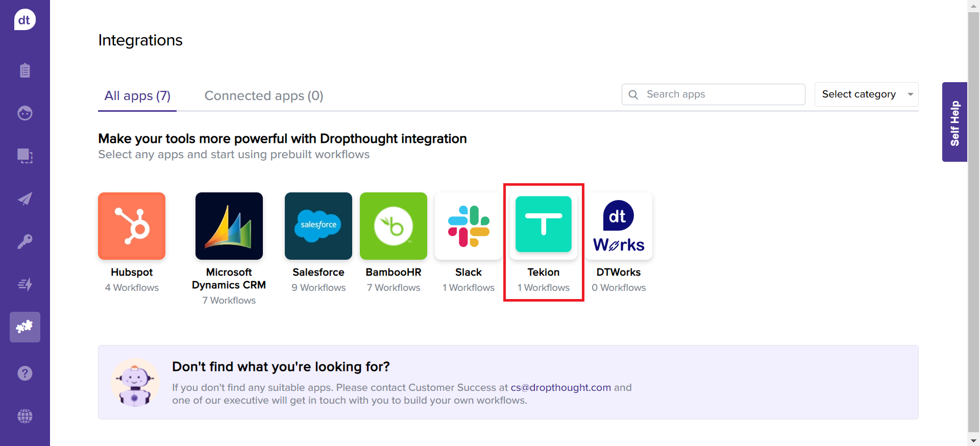Image resolution: width=980 pixels, height=446 pixels.
Task: Choose the BambooHR app icon
Action: [394, 226]
